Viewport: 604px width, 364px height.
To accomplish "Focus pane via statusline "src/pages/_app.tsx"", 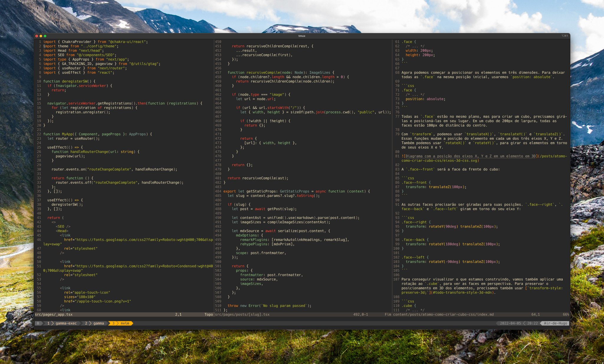I will coord(54,314).
